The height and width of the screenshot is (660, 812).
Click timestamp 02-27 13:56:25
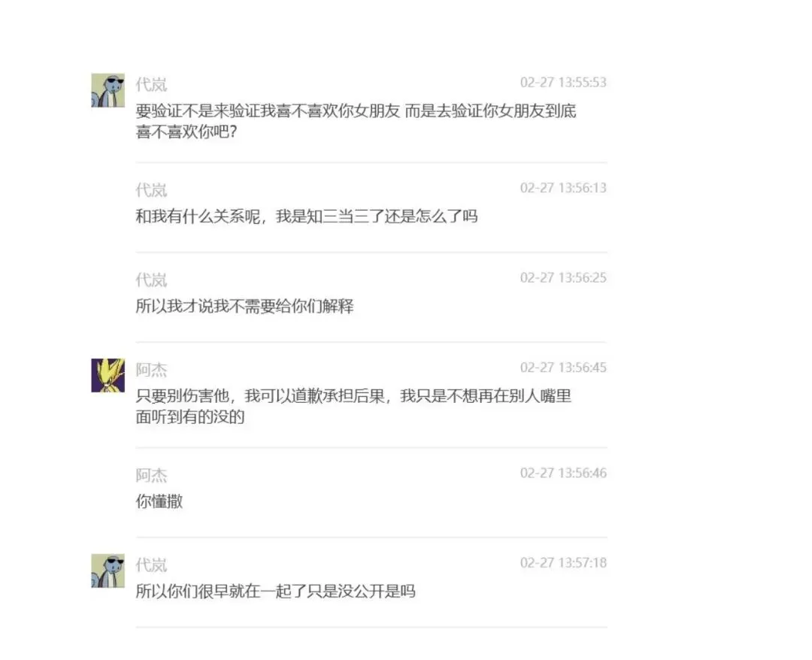pos(563,278)
